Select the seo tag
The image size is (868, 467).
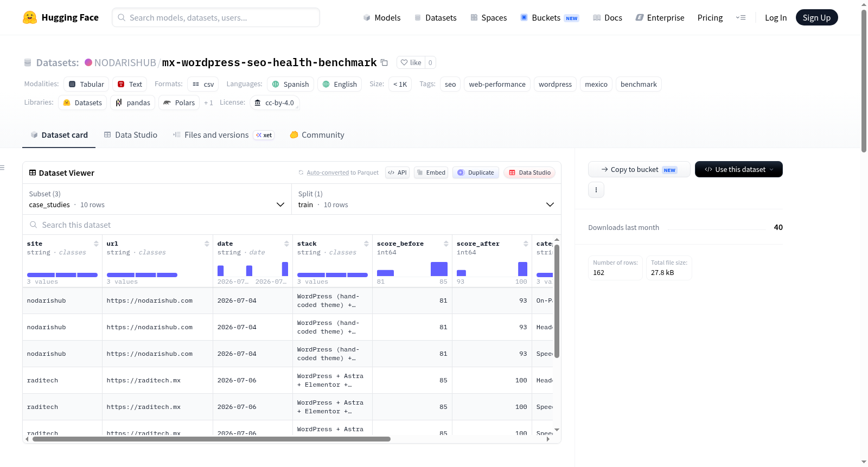450,84
